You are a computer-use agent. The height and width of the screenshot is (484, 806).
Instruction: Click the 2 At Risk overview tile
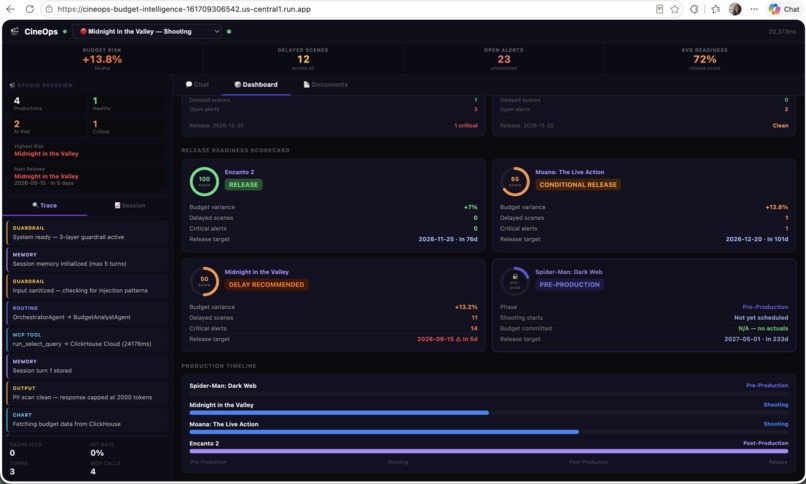[x=47, y=127]
